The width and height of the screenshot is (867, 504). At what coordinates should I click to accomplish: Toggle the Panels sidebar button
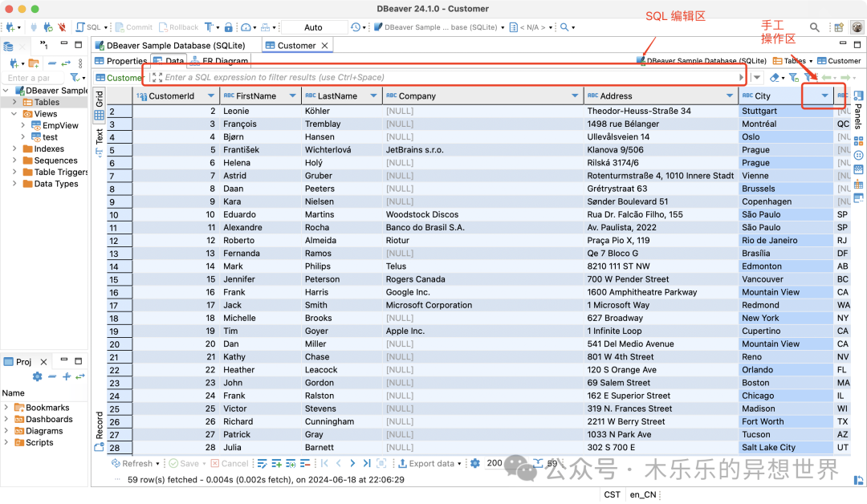[858, 110]
